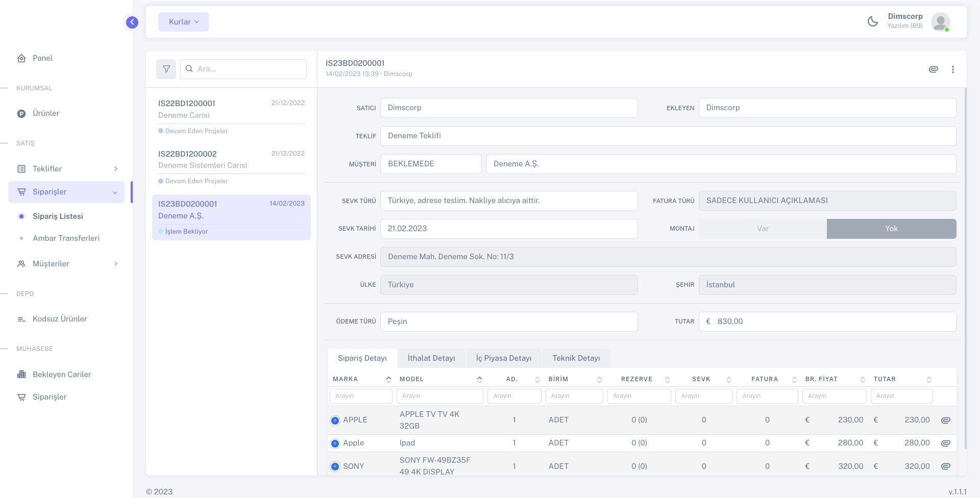Click the attachment icon for the Ipad row
980x498 pixels.
945,443
